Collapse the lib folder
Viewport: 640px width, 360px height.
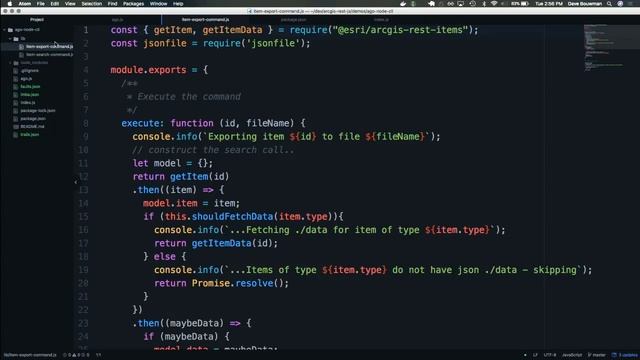pos(10,39)
